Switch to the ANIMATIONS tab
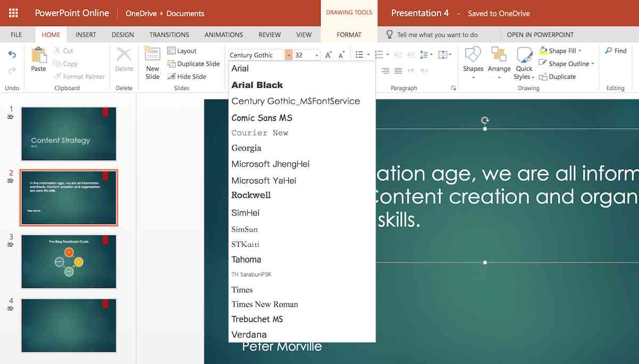 [224, 35]
